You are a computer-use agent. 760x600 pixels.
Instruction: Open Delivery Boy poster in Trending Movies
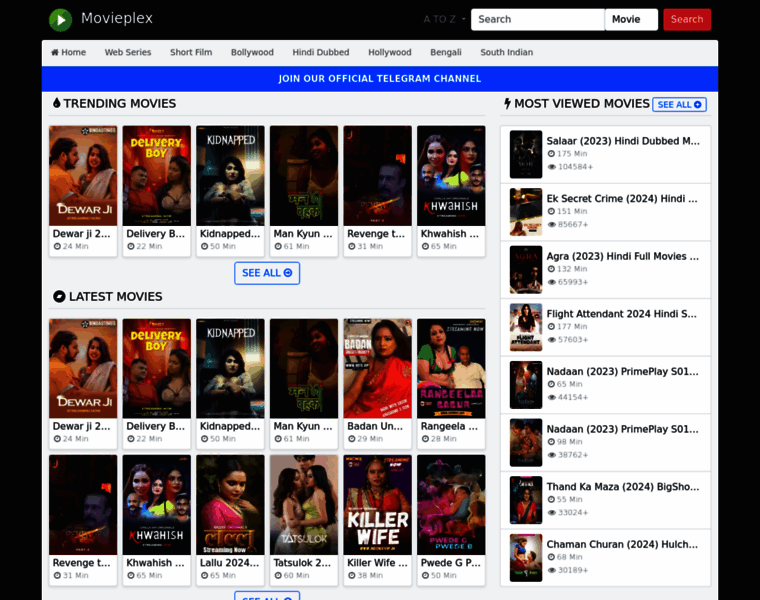(157, 175)
